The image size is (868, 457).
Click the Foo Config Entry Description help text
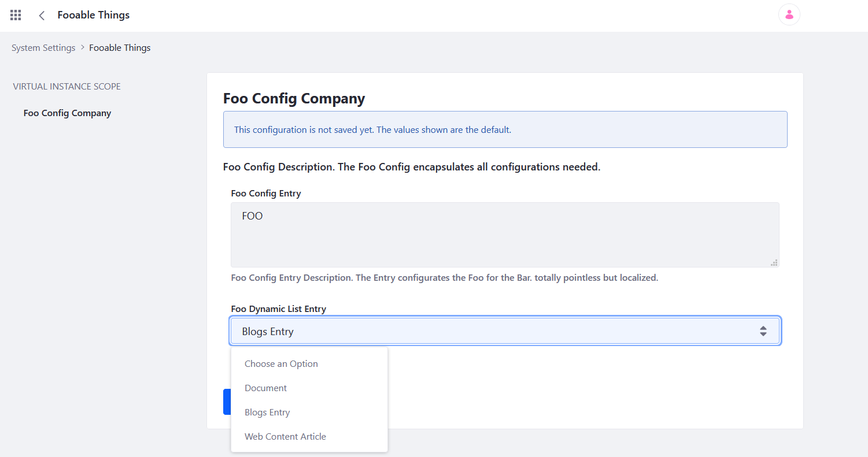point(444,278)
